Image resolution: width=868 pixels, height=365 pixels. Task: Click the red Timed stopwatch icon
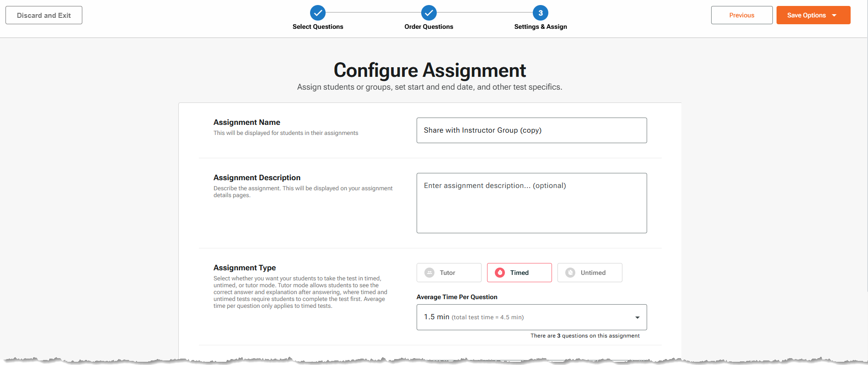pyautogui.click(x=500, y=273)
